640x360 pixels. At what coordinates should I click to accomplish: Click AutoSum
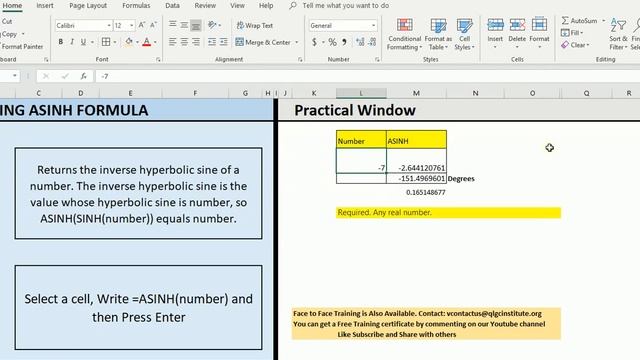pyautogui.click(x=579, y=20)
